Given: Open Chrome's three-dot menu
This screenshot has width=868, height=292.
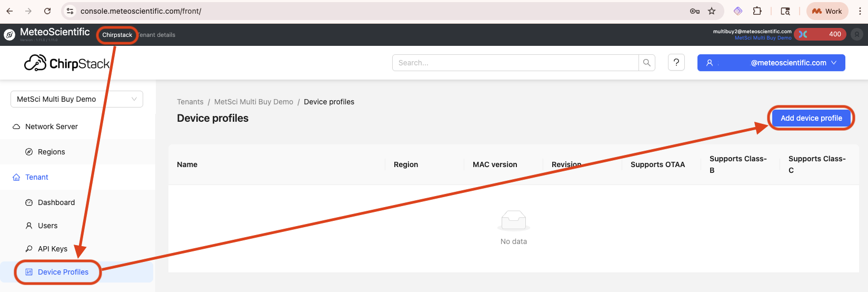Looking at the screenshot, I should 860,11.
